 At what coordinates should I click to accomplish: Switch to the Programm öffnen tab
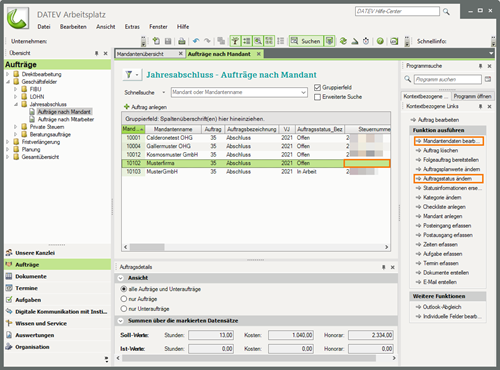(472, 96)
